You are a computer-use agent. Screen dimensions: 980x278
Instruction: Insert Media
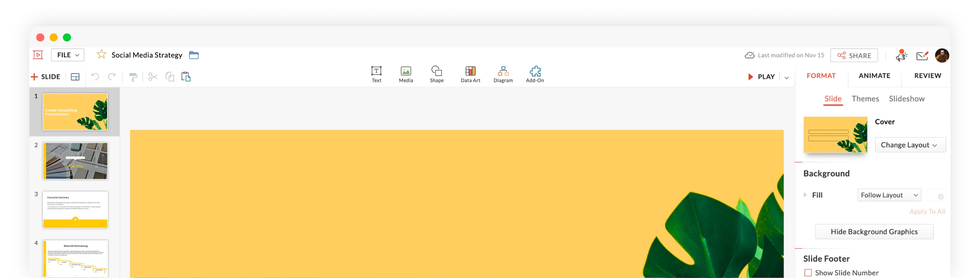tap(406, 74)
